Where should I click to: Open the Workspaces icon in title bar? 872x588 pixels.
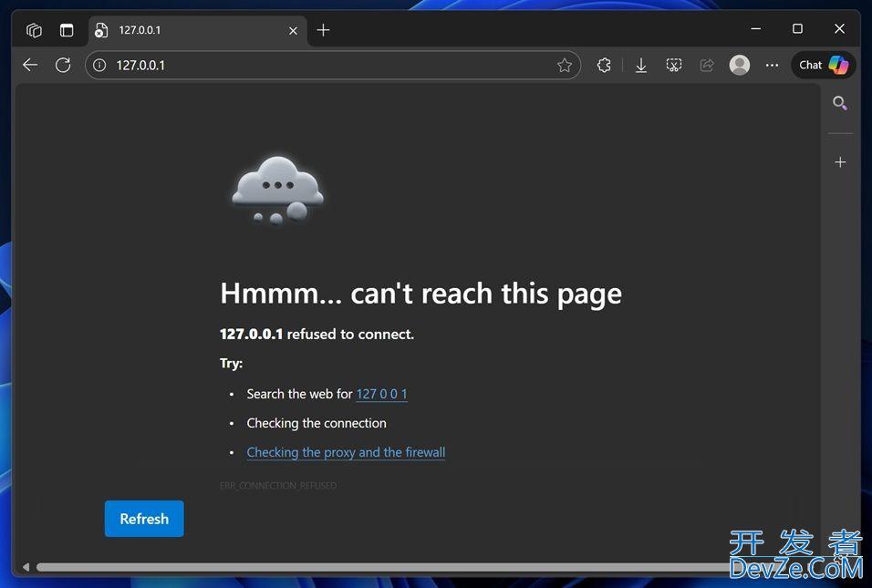point(34,30)
